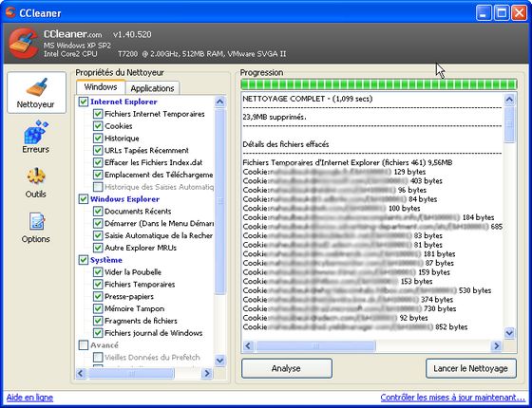This screenshot has width=532, height=408.
Task: Toggle Emplacement des Téléchargements checkbox
Action: point(98,175)
